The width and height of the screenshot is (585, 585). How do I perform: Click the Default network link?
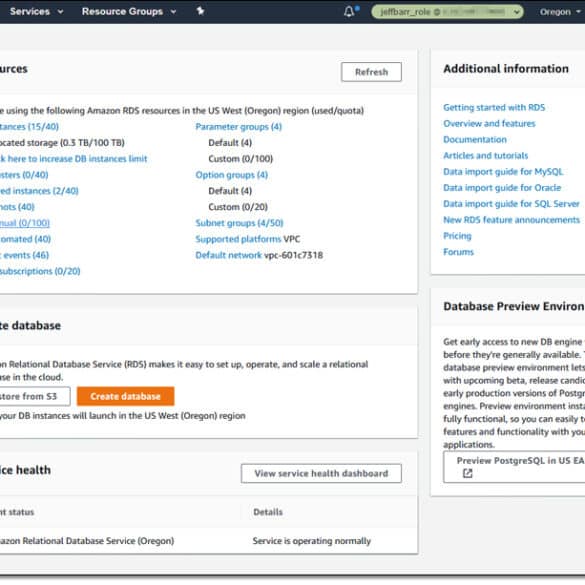229,255
